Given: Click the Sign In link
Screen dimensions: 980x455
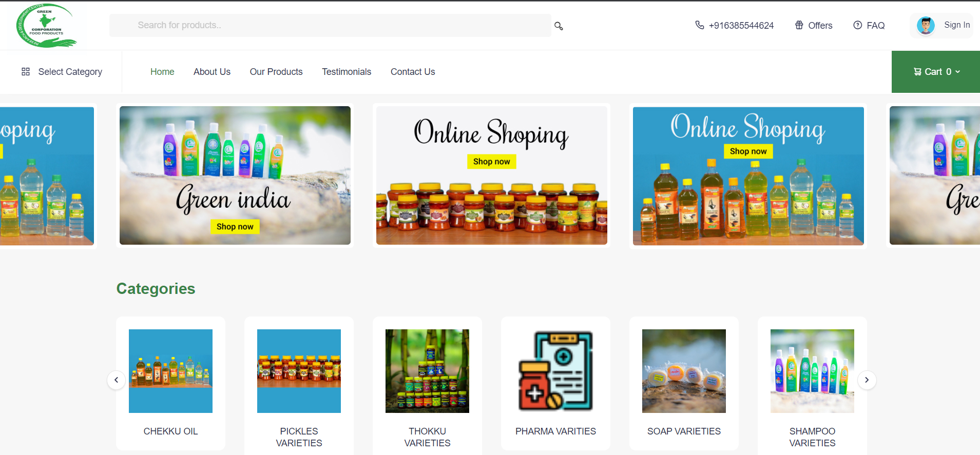Looking at the screenshot, I should [957, 25].
